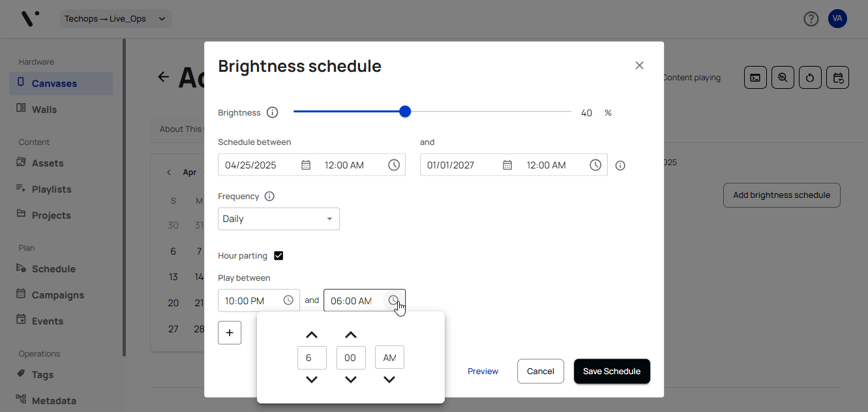Decrease the minutes with down arrow

tap(351, 379)
